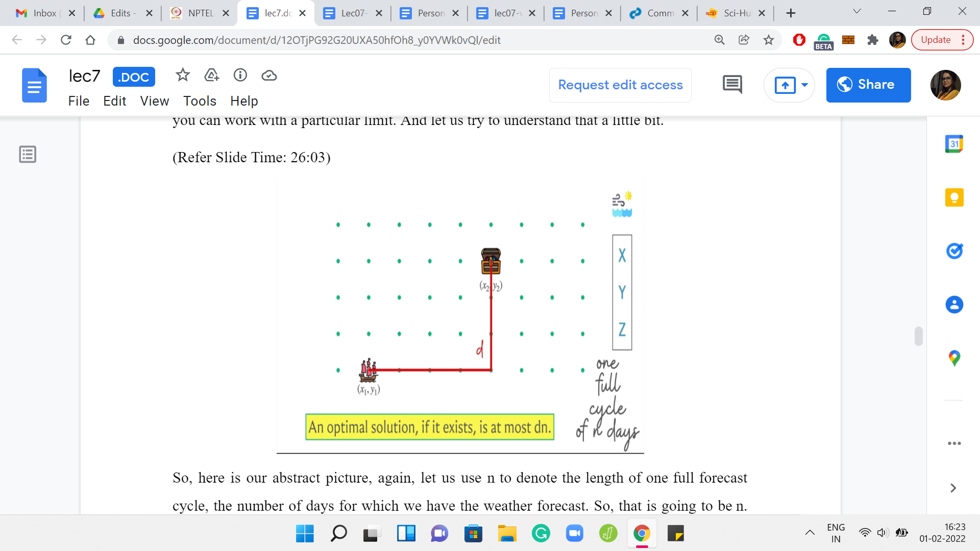Star this lec7 document
Viewport: 980px width, 551px height.
pos(182,76)
